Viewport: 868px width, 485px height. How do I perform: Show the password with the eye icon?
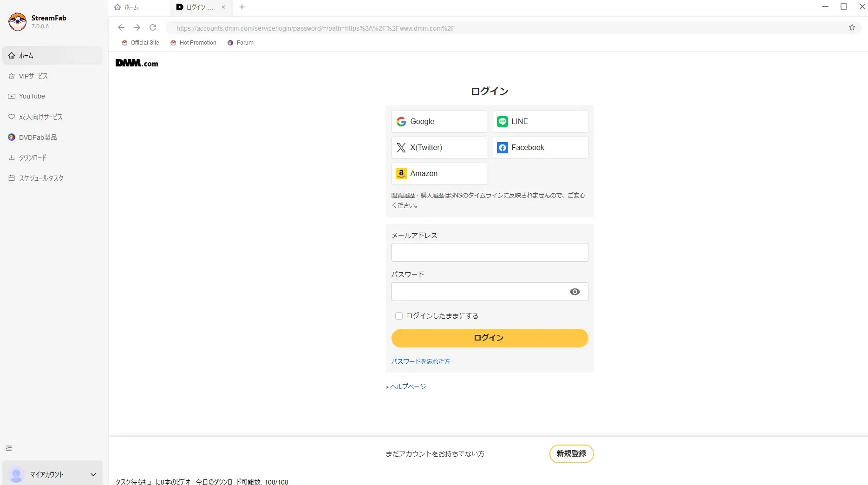(575, 292)
